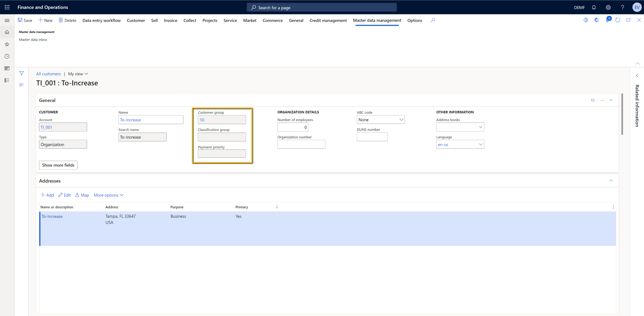
Task: Expand the My view dropdown
Action: click(x=78, y=74)
